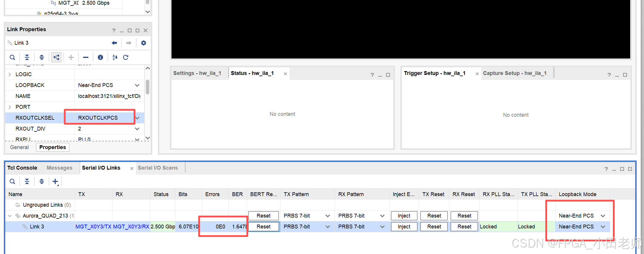Click the NAME property value field

109,96
